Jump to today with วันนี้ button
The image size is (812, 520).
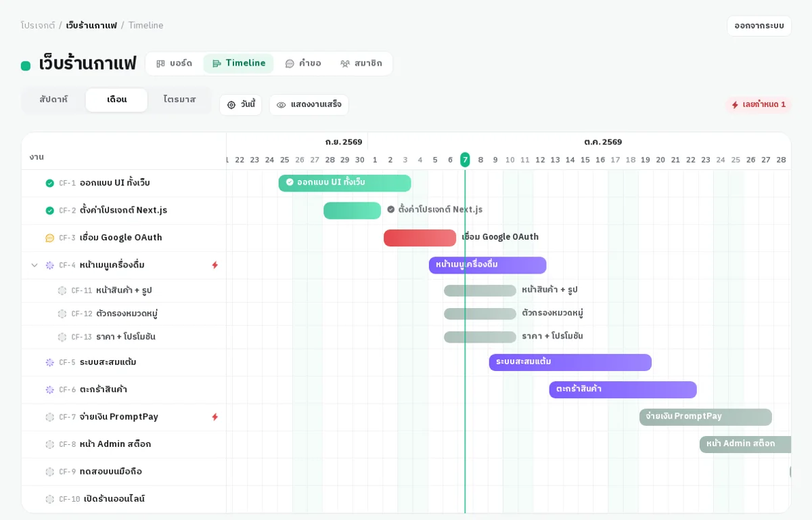[x=241, y=105]
